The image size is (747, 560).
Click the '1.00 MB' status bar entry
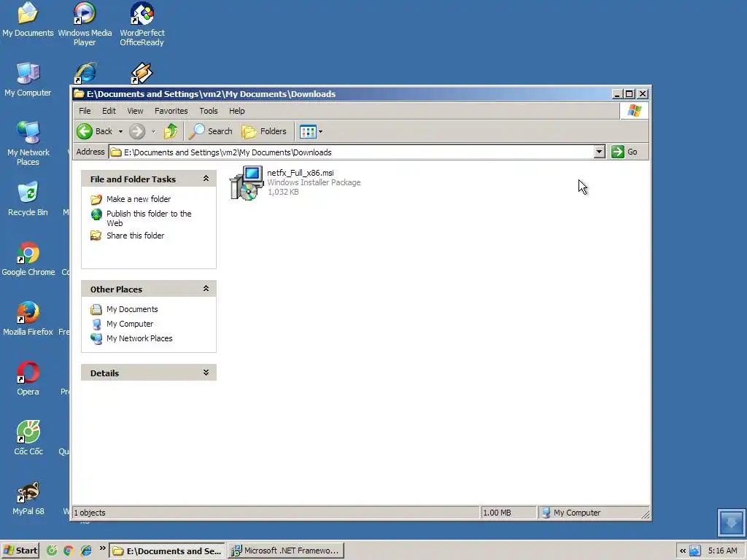497,513
